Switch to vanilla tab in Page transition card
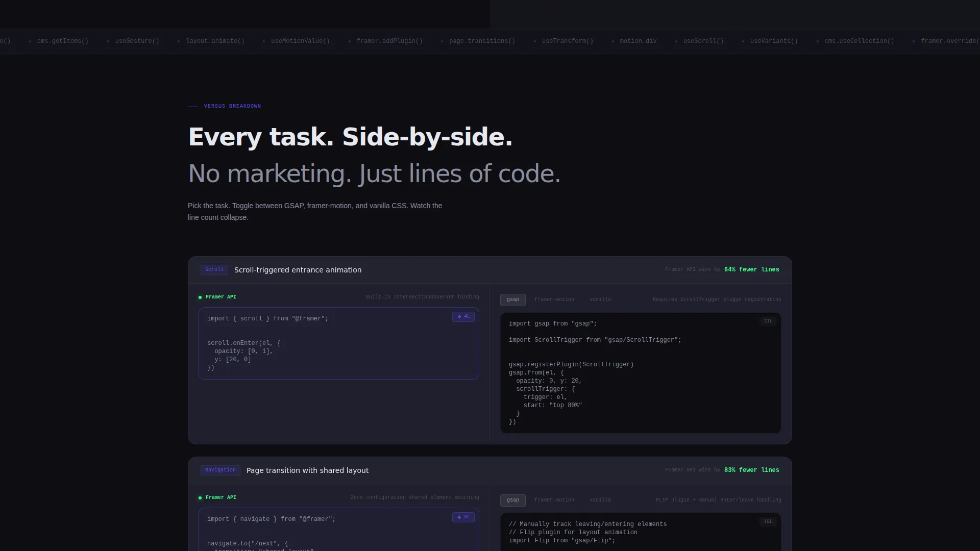Screen dimensions: 980x551 [x=600, y=500]
